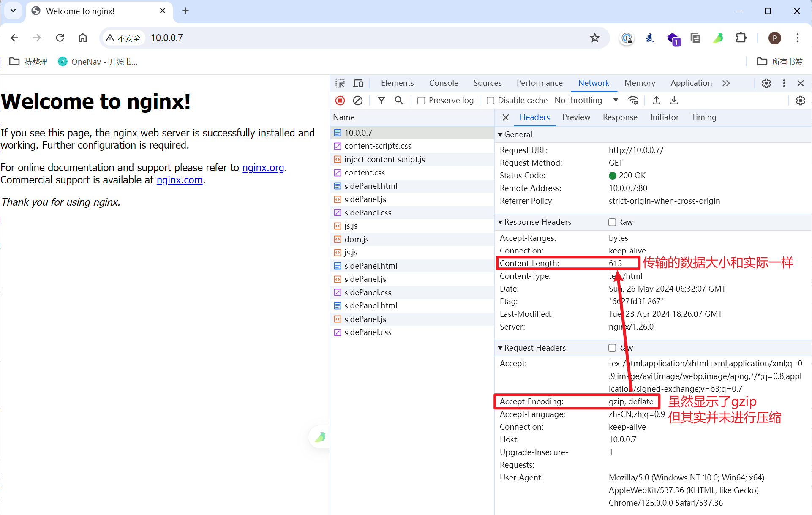Image resolution: width=812 pixels, height=515 pixels.
Task: Open OneNav bookmark
Action: pos(98,62)
